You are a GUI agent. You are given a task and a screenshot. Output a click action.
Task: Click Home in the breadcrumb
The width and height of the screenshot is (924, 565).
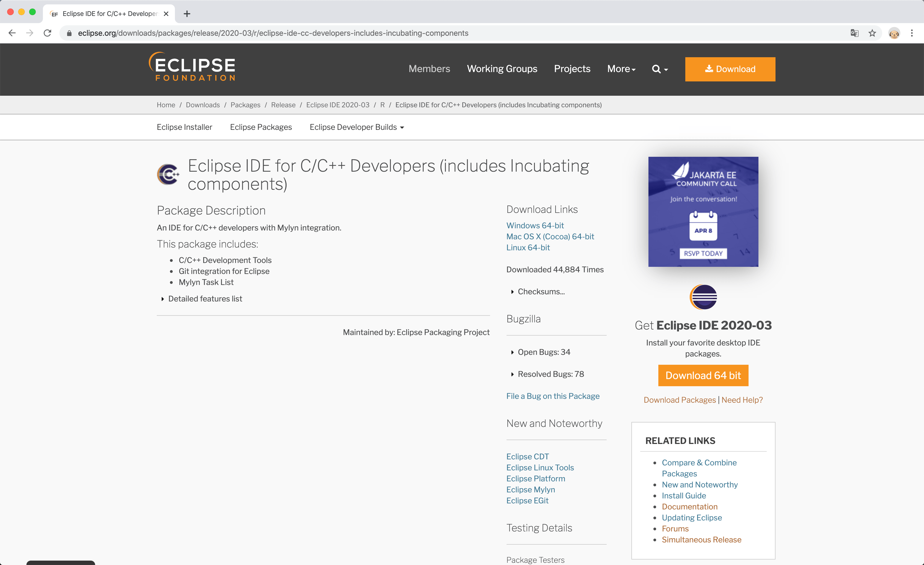tap(166, 105)
